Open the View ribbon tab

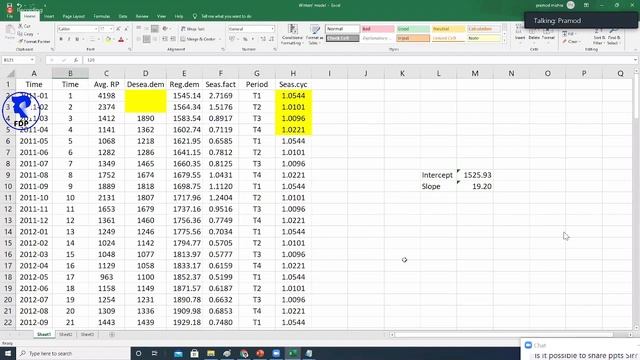[162, 16]
